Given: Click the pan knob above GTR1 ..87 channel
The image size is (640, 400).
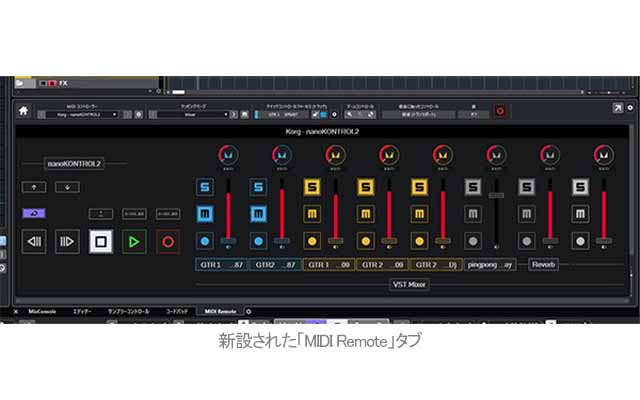Looking at the screenshot, I should 228,155.
